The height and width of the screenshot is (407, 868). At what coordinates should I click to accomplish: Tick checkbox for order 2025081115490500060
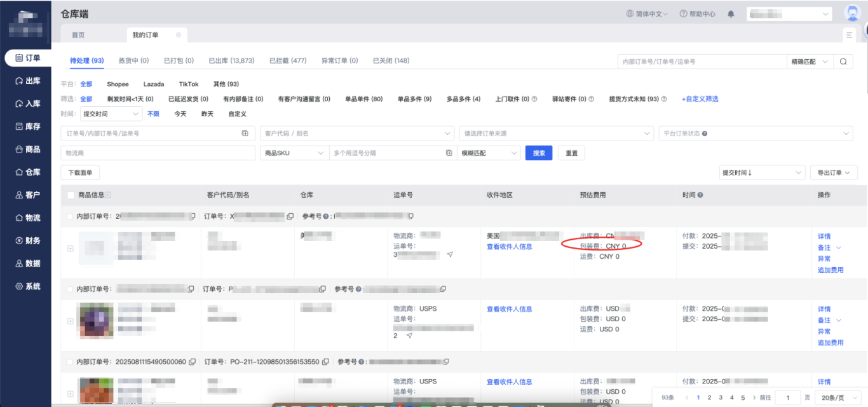pyautogui.click(x=70, y=362)
